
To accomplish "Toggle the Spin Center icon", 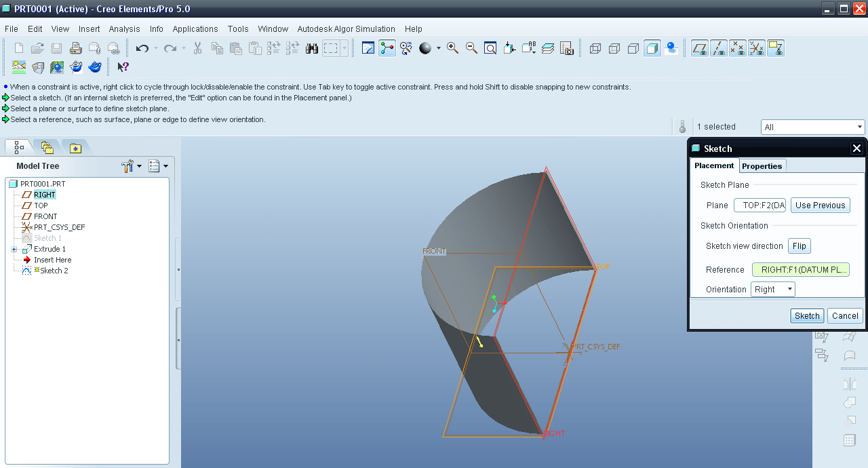I will (387, 48).
